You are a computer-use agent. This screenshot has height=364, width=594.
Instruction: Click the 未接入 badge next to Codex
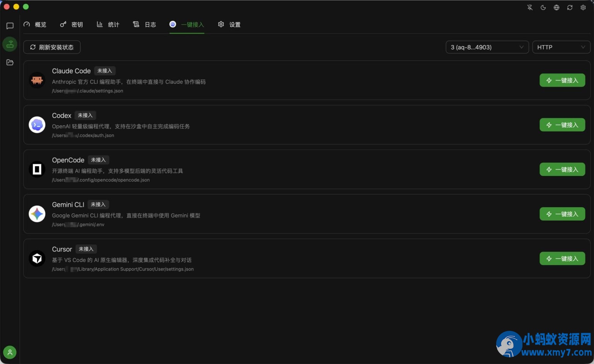point(85,115)
